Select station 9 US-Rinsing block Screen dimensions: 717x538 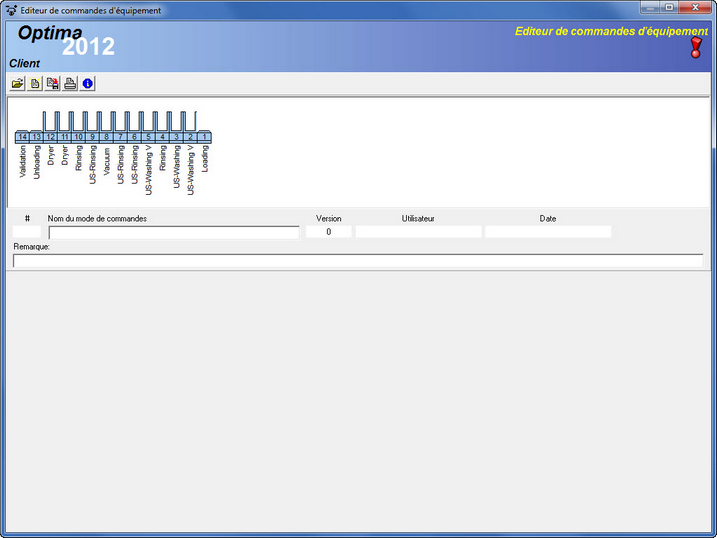tap(92, 137)
